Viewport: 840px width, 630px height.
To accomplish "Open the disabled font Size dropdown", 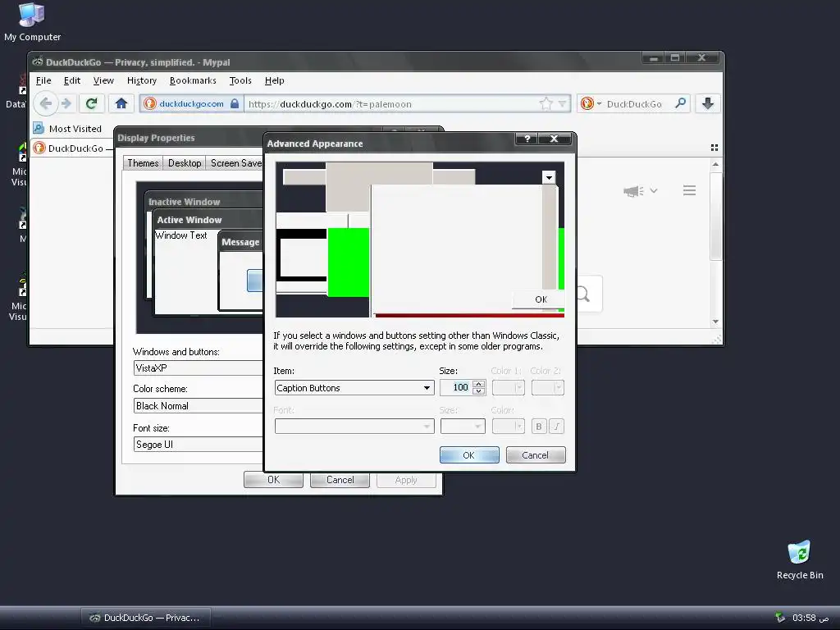I will [x=463, y=427].
